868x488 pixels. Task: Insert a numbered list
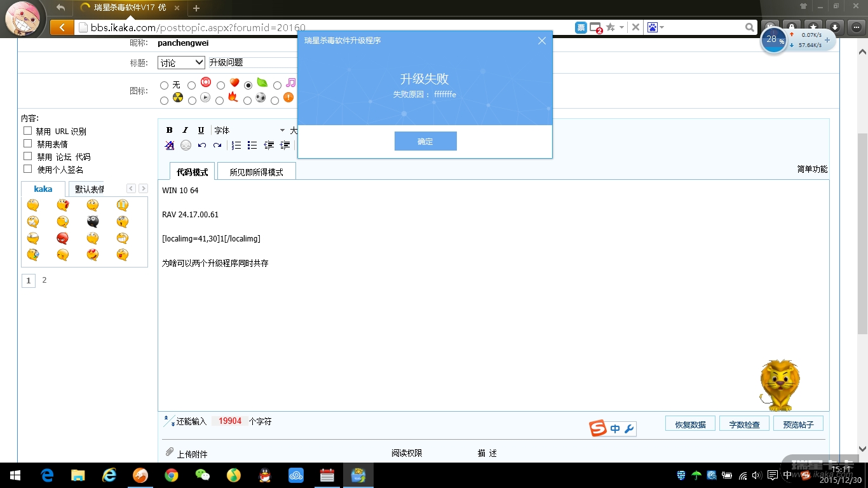click(236, 146)
